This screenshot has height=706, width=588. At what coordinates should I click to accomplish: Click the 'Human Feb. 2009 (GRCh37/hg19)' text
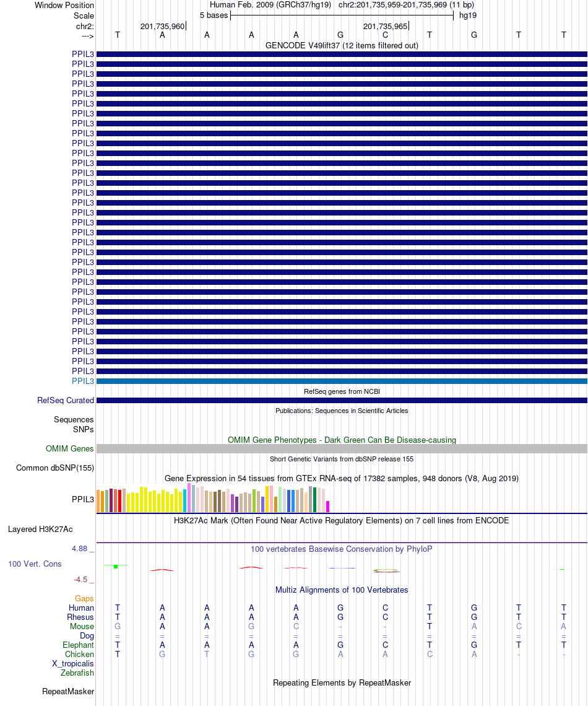tap(270, 5)
